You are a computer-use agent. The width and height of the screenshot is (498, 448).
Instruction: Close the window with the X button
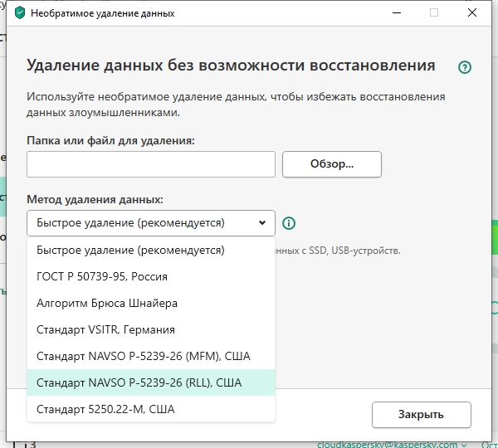[472, 12]
